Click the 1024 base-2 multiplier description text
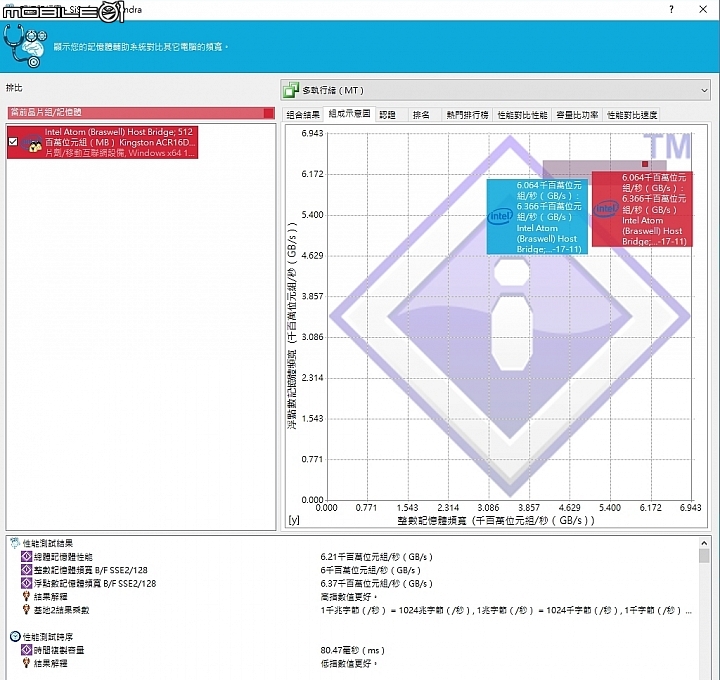The width and height of the screenshot is (720, 680). (506, 610)
